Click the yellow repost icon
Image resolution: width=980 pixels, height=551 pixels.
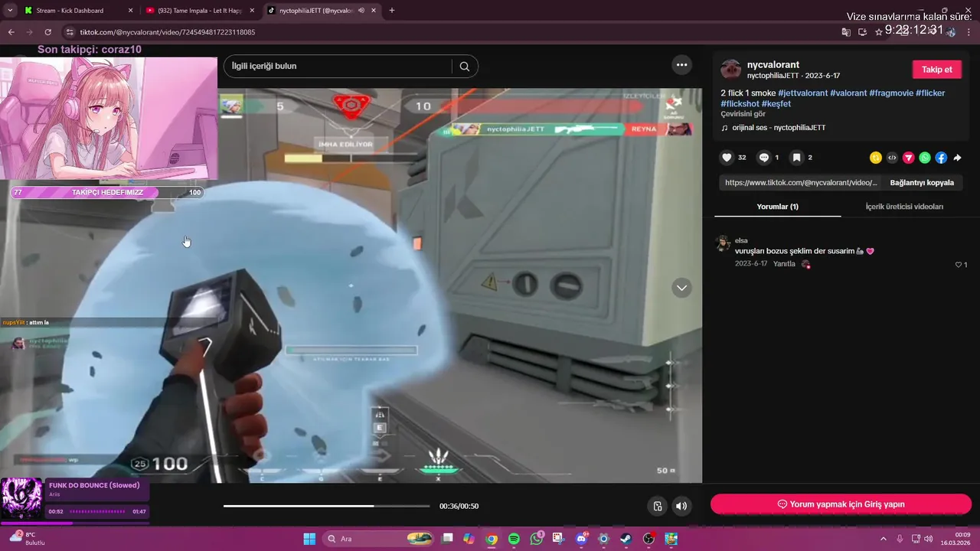point(876,158)
